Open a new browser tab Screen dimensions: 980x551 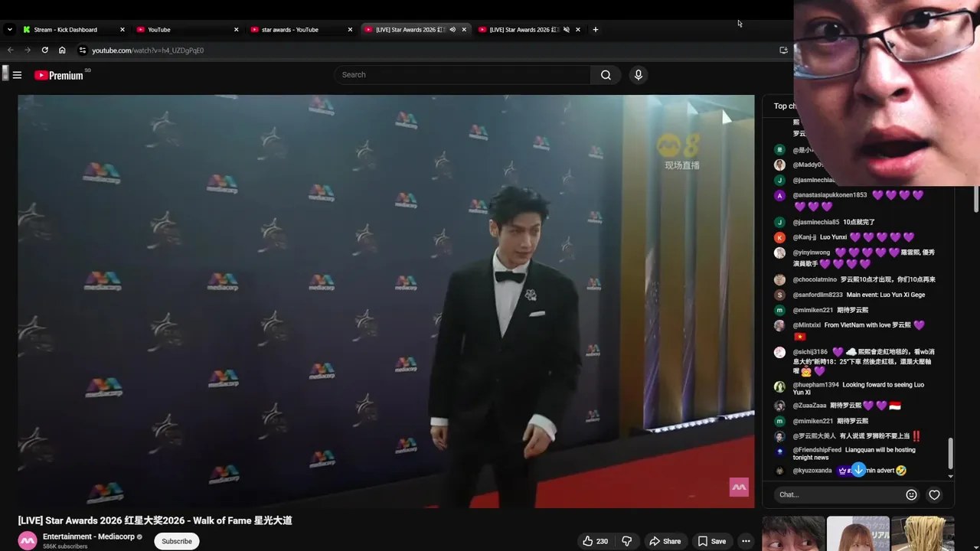(x=596, y=30)
